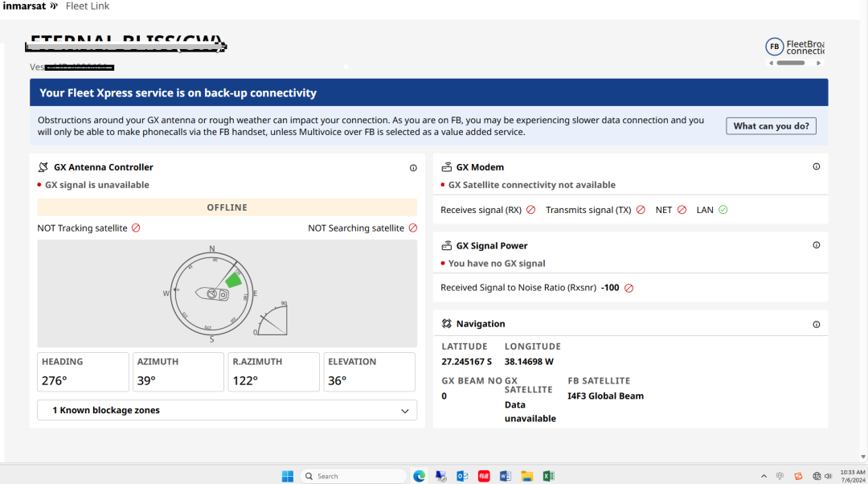Click the latitude value 27.245167 S
The height and width of the screenshot is (484, 868).
click(467, 362)
